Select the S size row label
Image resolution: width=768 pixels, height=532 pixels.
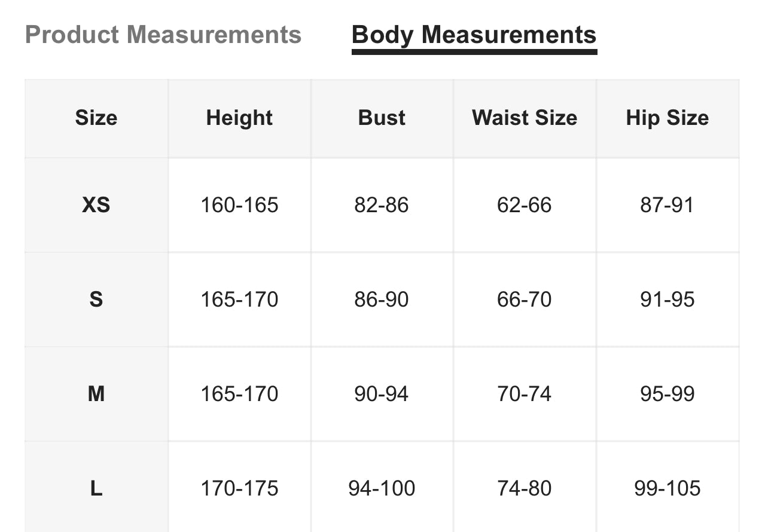96,299
